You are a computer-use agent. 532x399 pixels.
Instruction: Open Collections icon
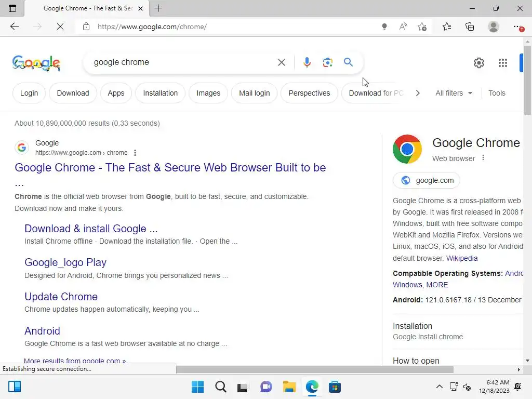[470, 26]
